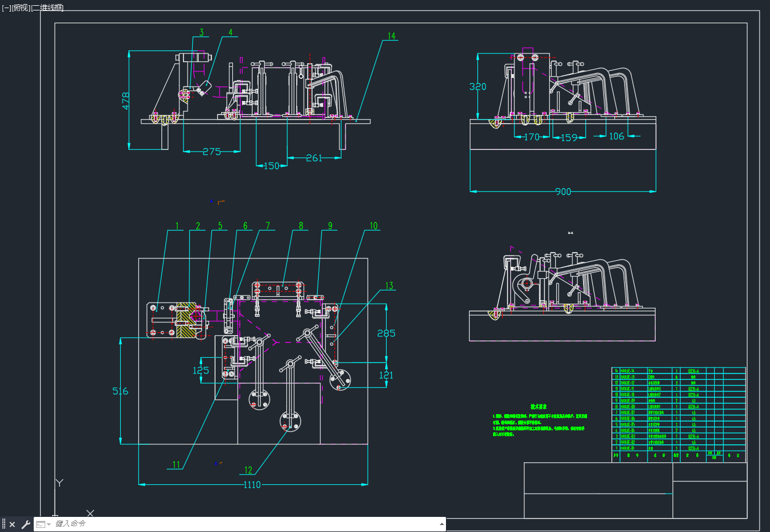Select the 150 dimension text

(x=272, y=166)
